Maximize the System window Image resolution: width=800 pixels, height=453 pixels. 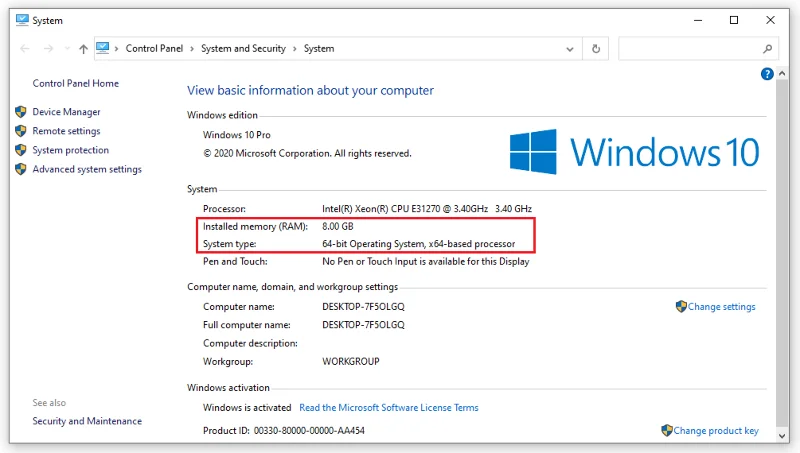coord(734,20)
